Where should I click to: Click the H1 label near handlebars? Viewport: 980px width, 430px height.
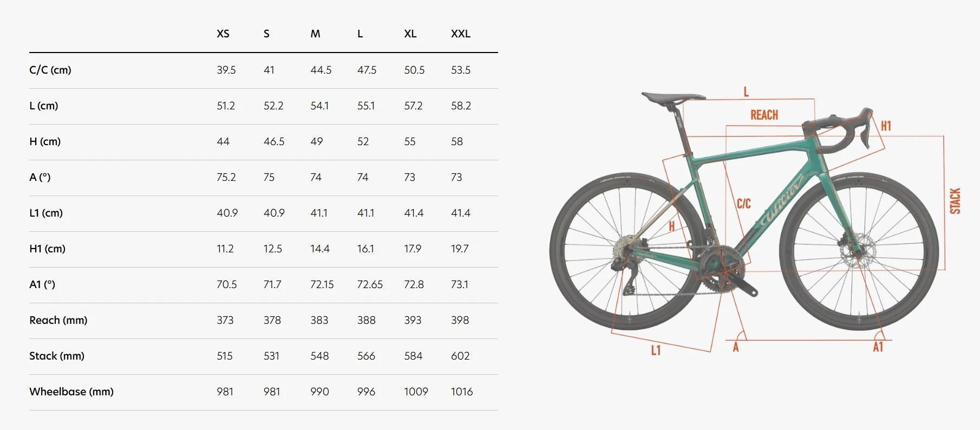[x=886, y=126]
